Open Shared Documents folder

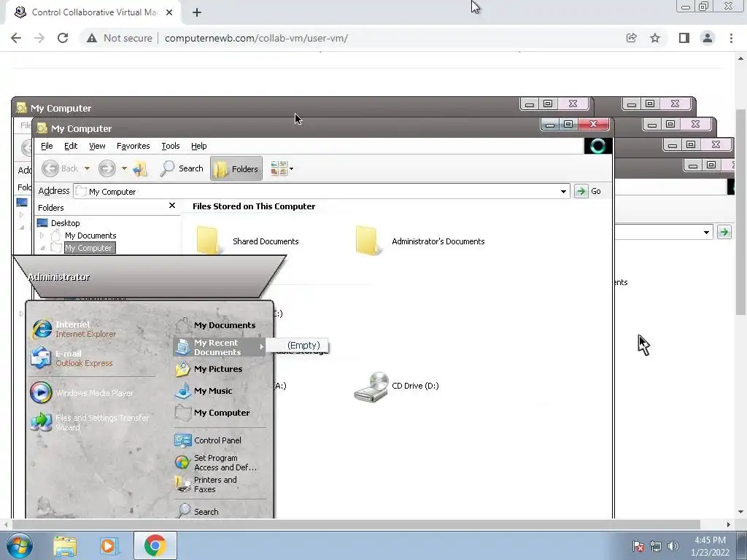[x=248, y=241]
